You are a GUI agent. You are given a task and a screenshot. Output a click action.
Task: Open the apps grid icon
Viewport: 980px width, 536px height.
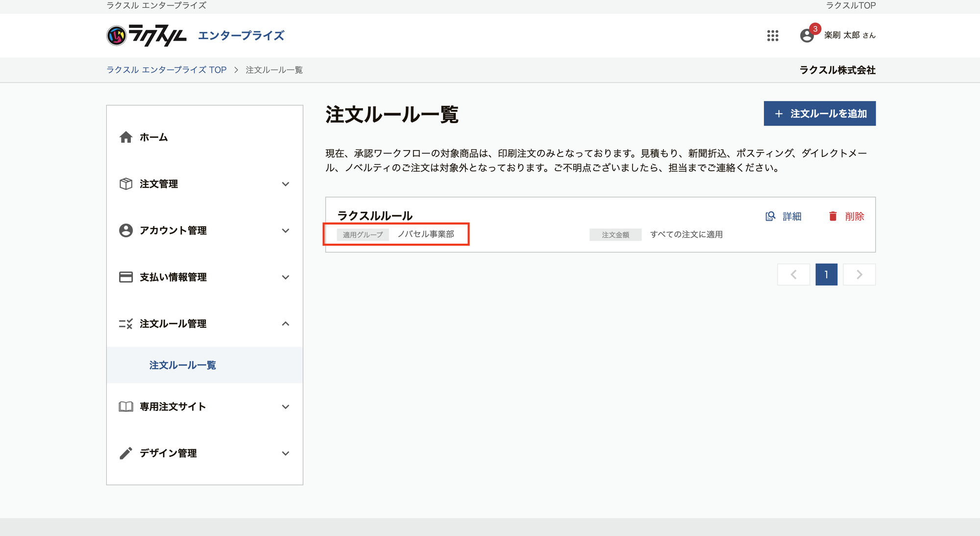point(773,35)
